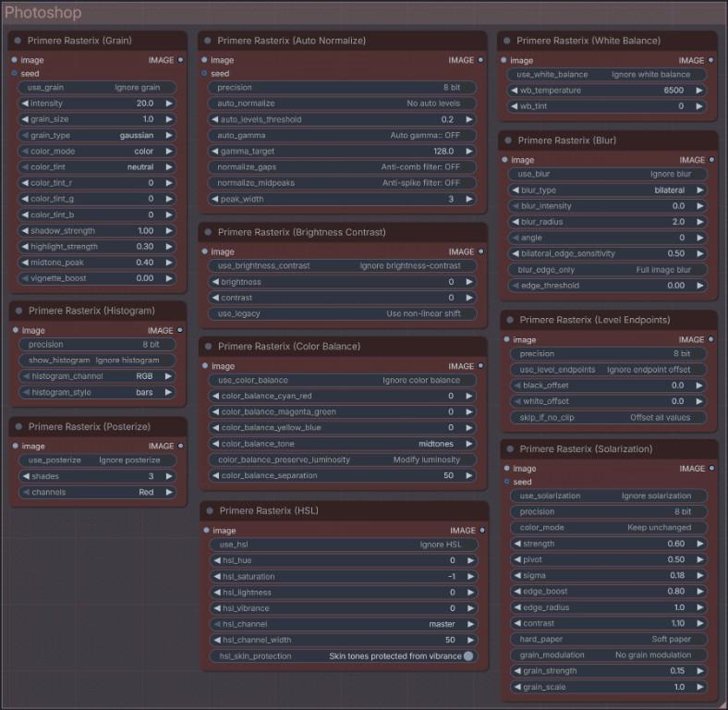Image resolution: width=728 pixels, height=710 pixels.
Task: Collapse the Primere Rasterix (Brightness Contrast) node dot
Action: click(x=208, y=232)
